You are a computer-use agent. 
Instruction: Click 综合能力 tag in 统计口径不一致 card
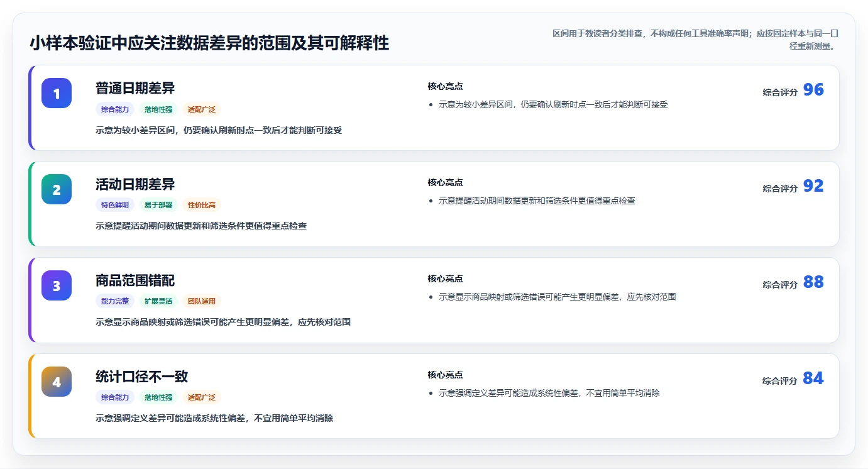click(115, 397)
